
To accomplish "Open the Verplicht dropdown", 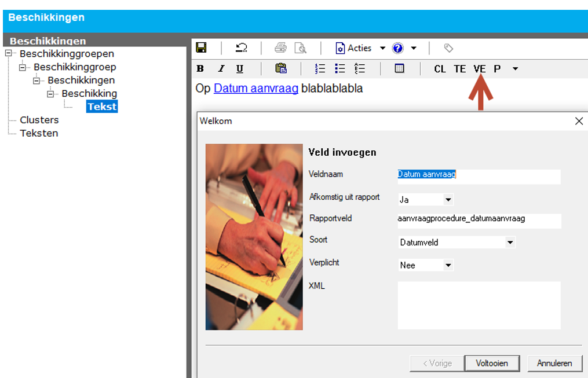I will click(x=448, y=266).
